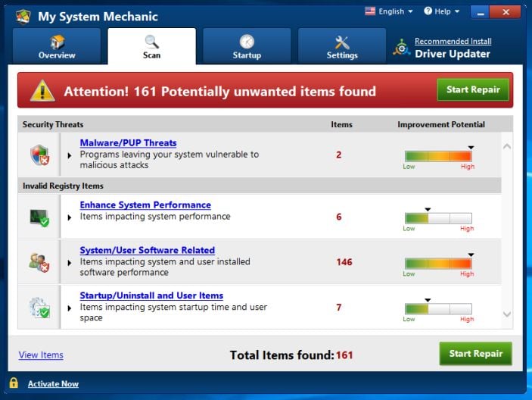The width and height of the screenshot is (532, 400).
Task: Click the Help question mark icon
Action: click(x=428, y=11)
